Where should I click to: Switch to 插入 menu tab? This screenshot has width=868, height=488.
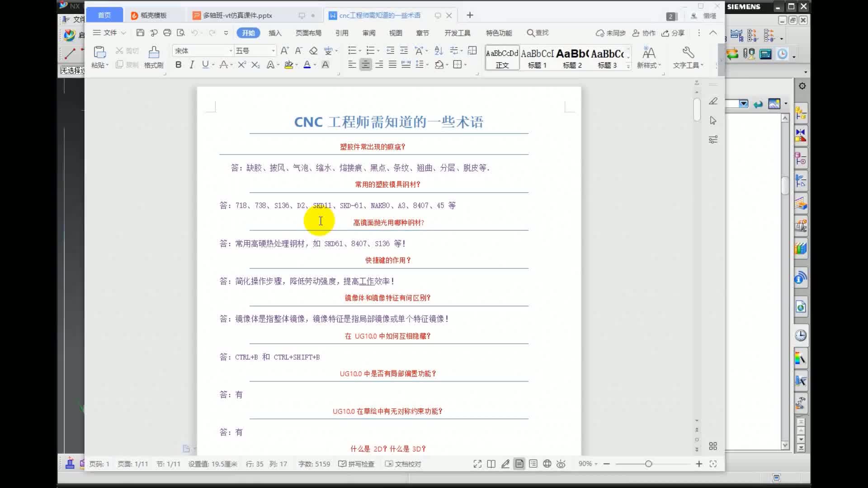[x=275, y=33]
